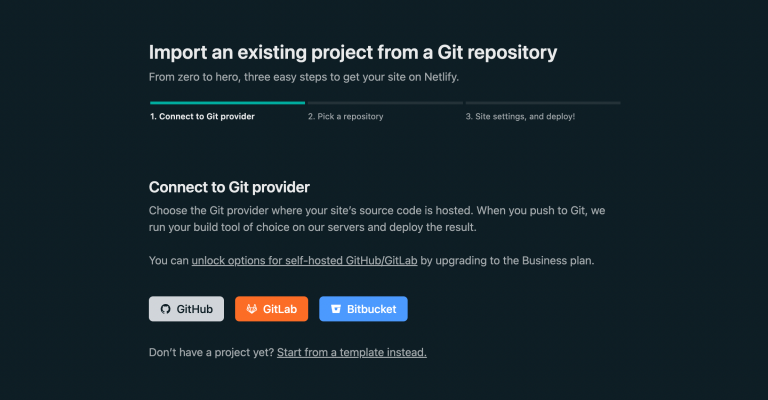Click the GitHub octocat icon
The height and width of the screenshot is (400, 768).
[166, 309]
